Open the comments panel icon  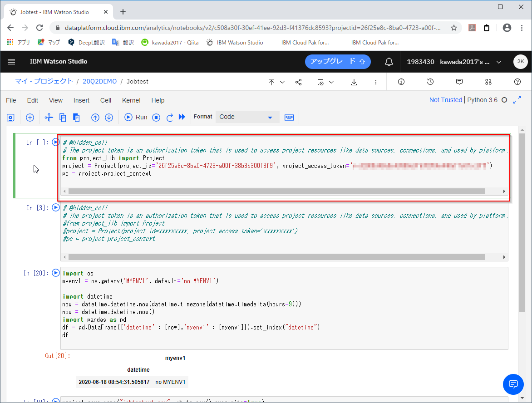point(459,82)
